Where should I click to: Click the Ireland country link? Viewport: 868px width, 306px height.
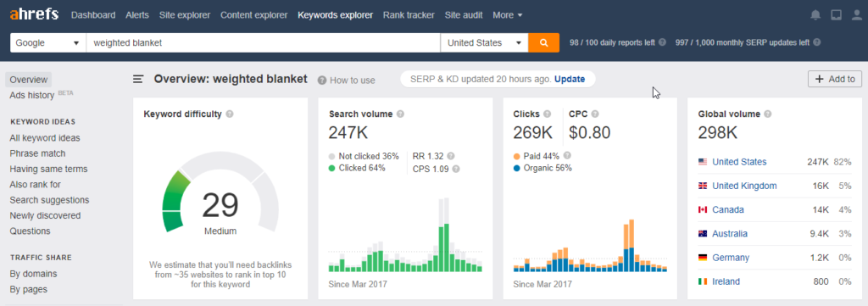click(726, 281)
